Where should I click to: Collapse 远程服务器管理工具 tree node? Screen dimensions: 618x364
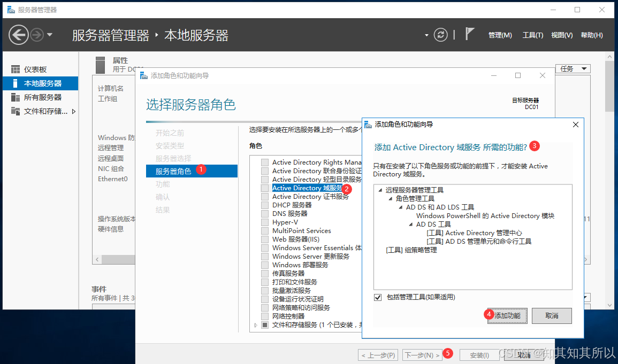coord(380,190)
